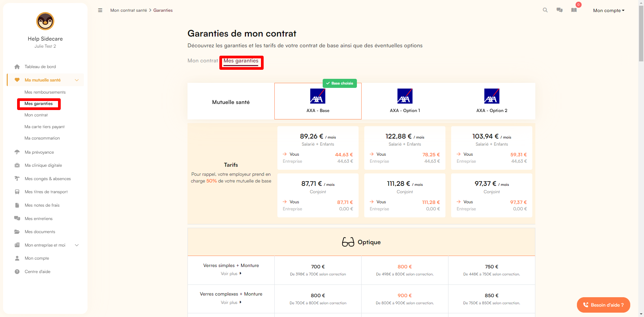Switch to the Mon contrat tab

[x=203, y=61]
